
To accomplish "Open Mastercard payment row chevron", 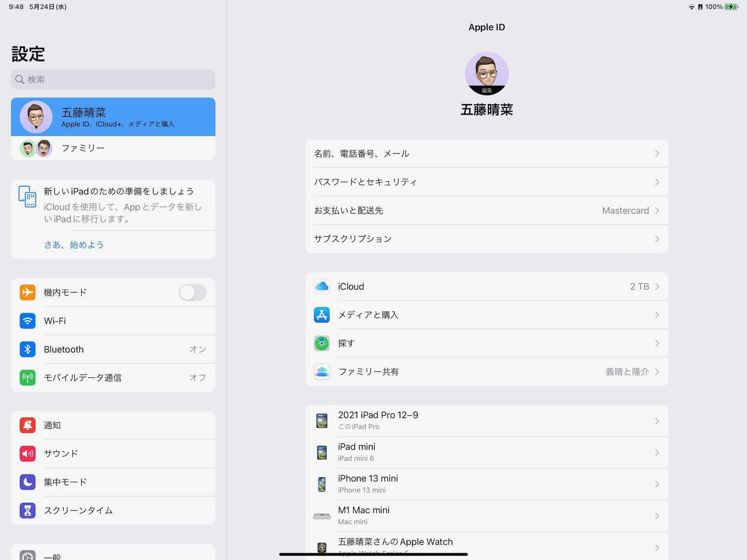I will [x=657, y=210].
